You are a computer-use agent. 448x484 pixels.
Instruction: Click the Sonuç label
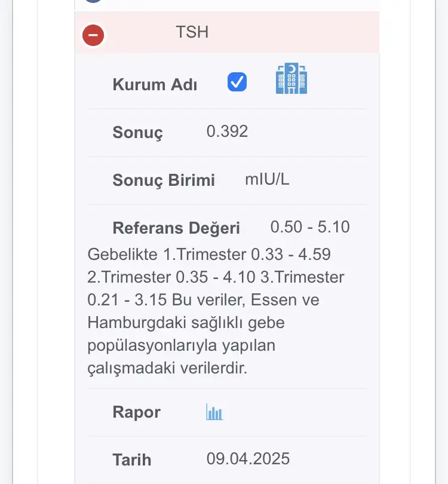137,132
